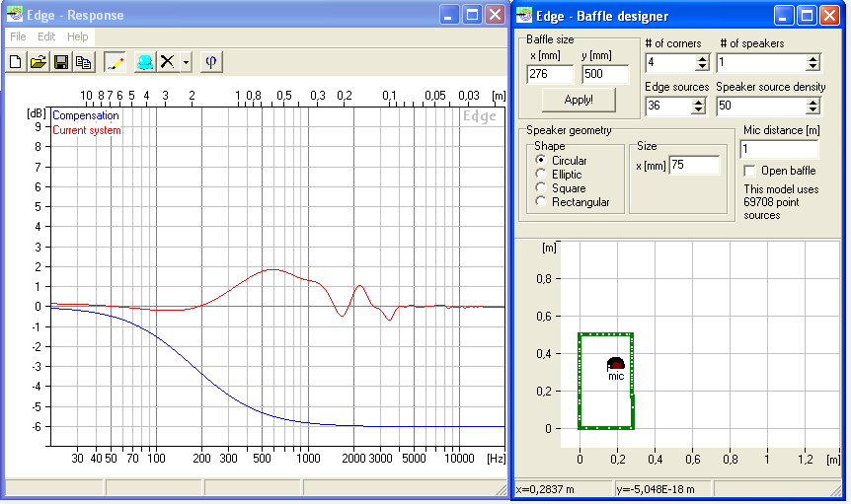
Task: Increase Edge sources value
Action: [699, 102]
